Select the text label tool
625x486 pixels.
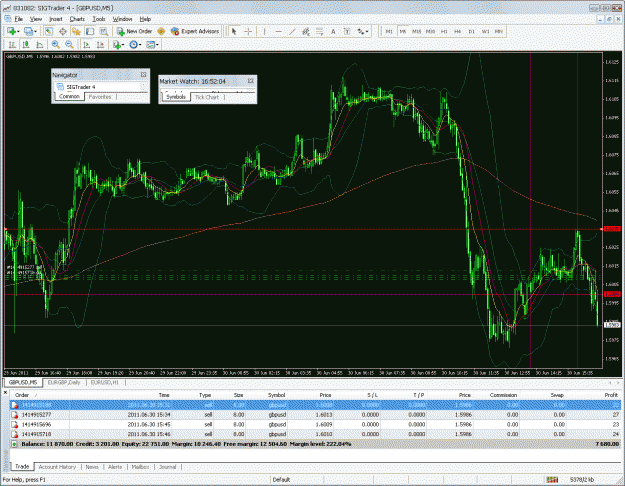click(x=347, y=31)
